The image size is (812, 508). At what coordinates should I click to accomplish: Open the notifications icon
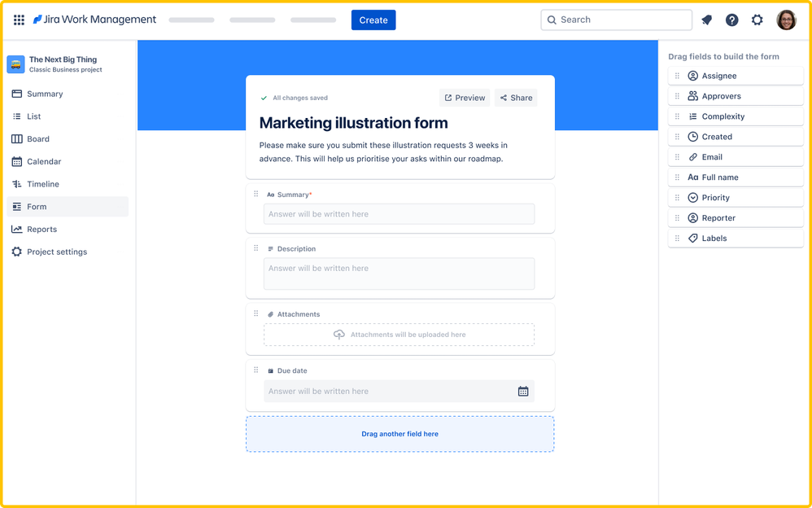coord(706,20)
